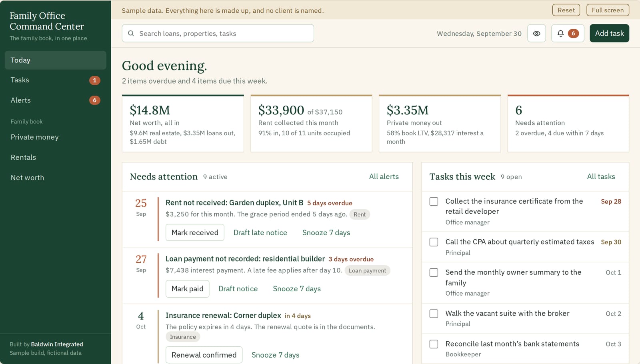Click Renewal confirmed for the Corner duplex
640x364 pixels.
coord(204,355)
